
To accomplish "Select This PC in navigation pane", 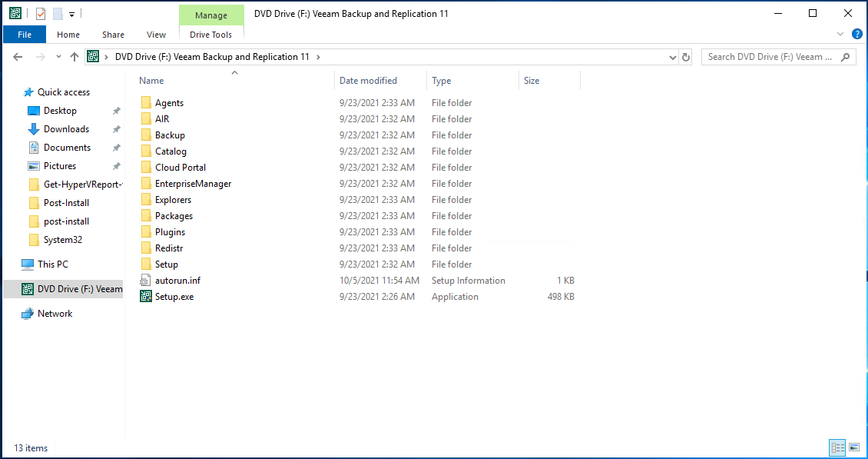I will [x=52, y=264].
